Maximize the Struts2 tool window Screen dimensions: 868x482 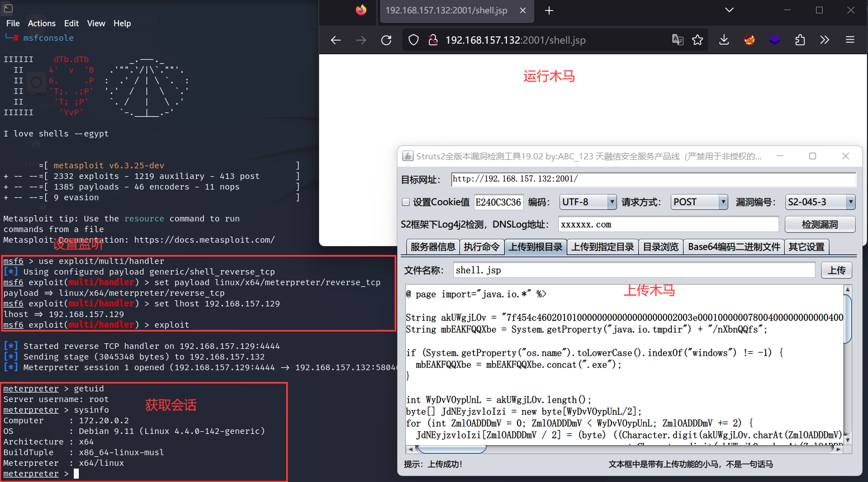pos(813,156)
